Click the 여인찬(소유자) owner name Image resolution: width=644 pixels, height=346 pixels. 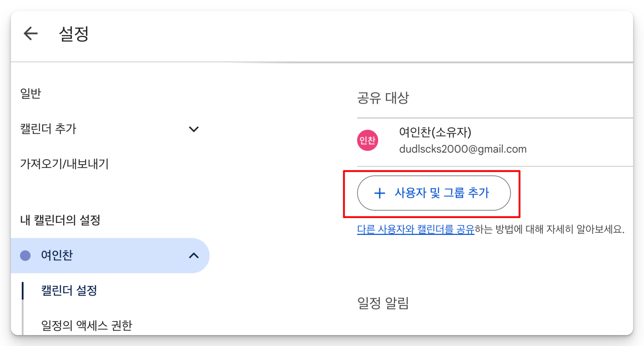435,132
